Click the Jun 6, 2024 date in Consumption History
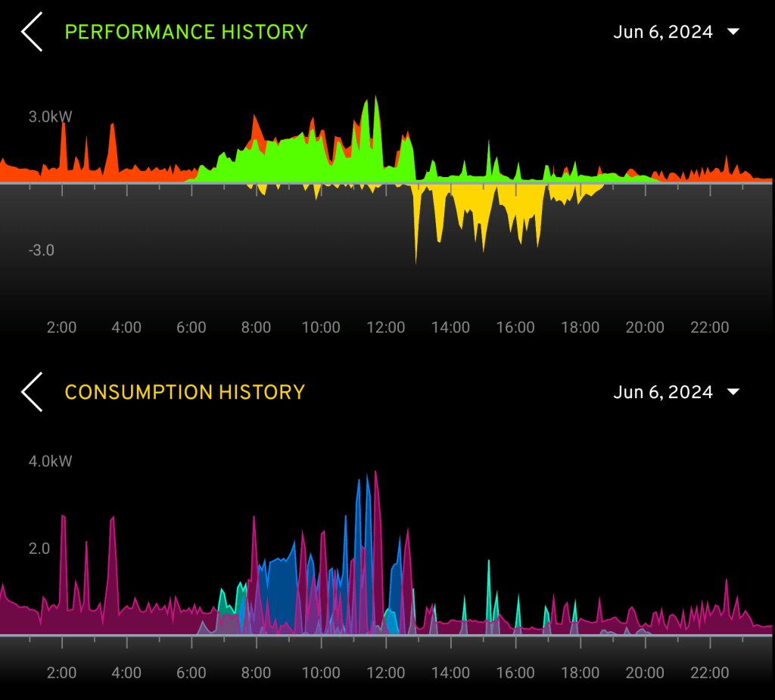The width and height of the screenshot is (775, 700). [x=662, y=392]
